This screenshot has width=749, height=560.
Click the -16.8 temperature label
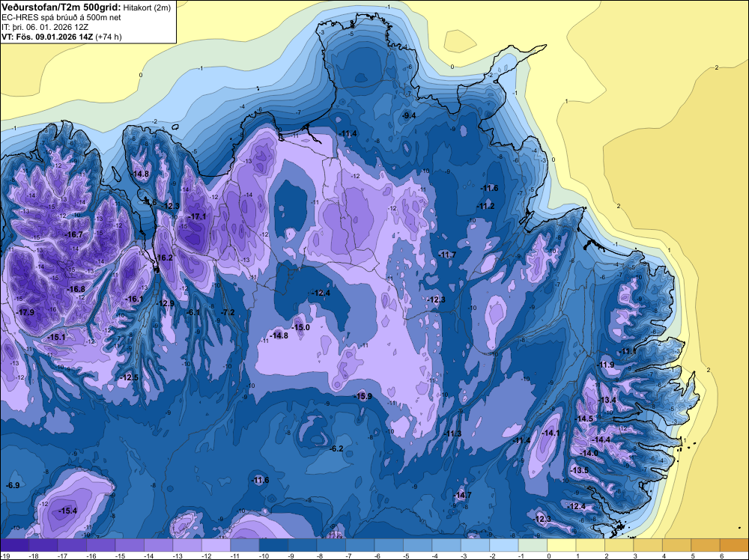[x=76, y=289]
